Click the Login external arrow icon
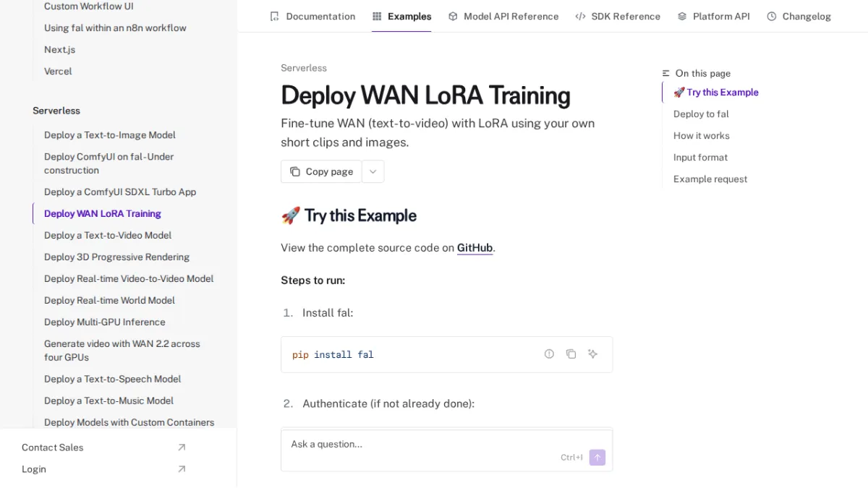 [182, 469]
